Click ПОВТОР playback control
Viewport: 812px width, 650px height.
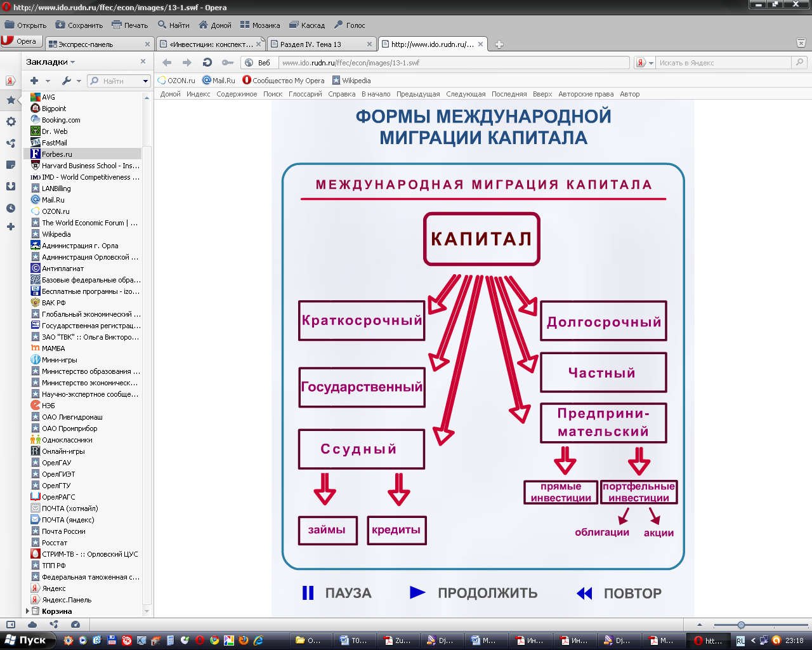619,593
